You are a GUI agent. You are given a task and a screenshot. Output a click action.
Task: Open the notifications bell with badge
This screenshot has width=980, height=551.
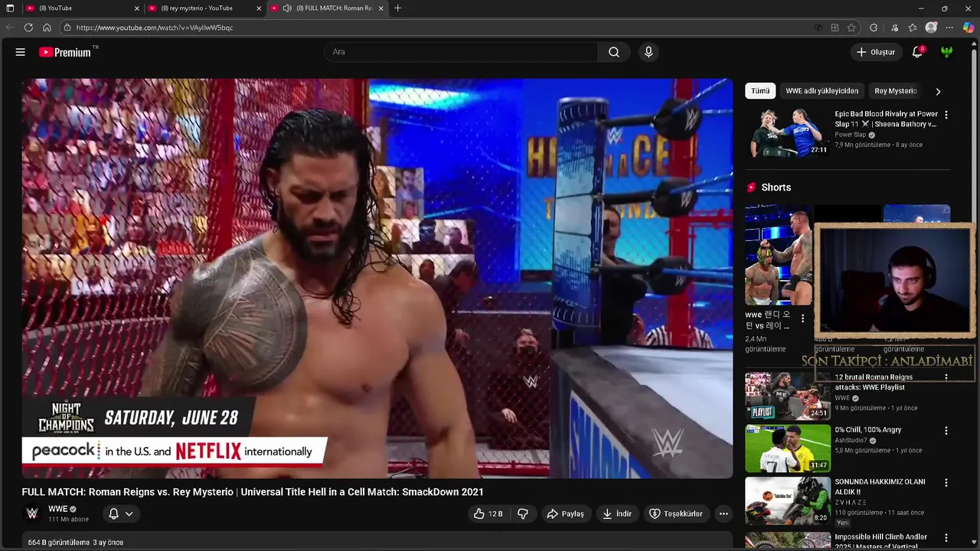pyautogui.click(x=917, y=52)
